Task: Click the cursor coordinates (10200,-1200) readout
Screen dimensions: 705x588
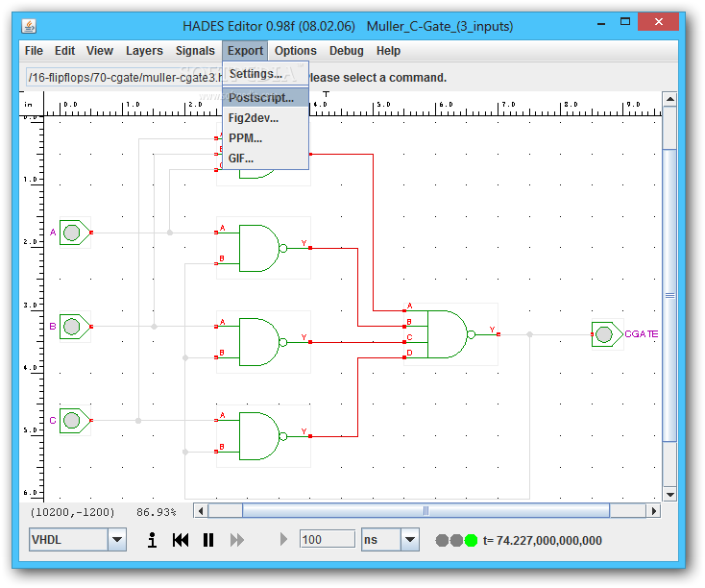Action: click(x=72, y=512)
